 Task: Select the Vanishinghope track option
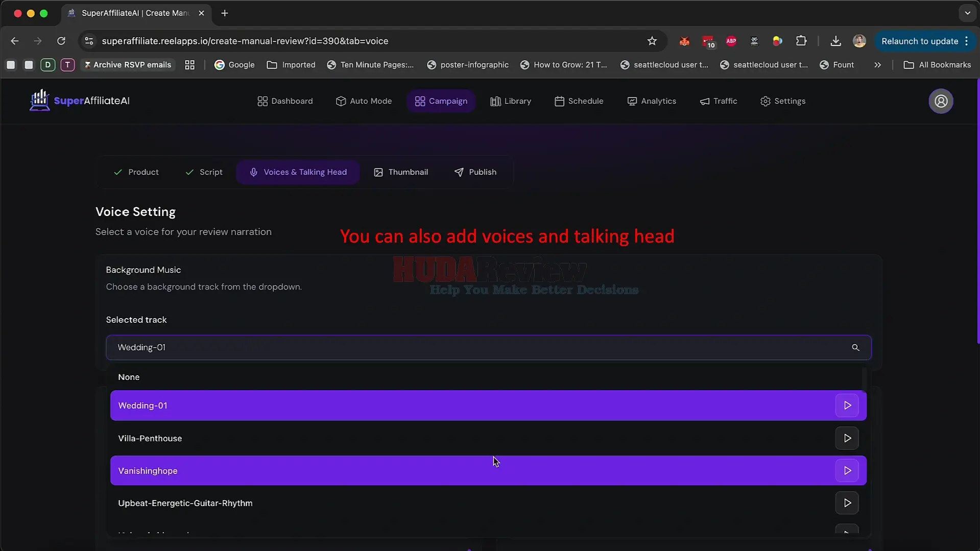[x=488, y=471]
